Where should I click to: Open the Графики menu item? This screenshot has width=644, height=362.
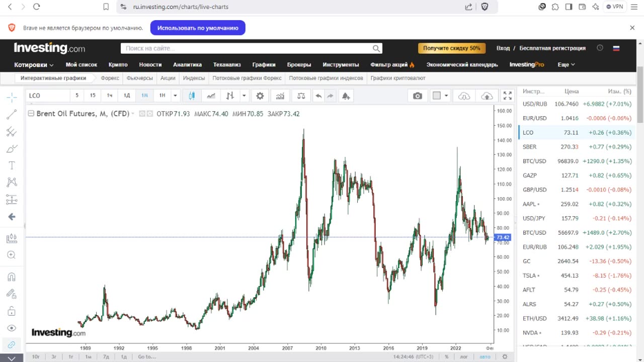pos(264,64)
